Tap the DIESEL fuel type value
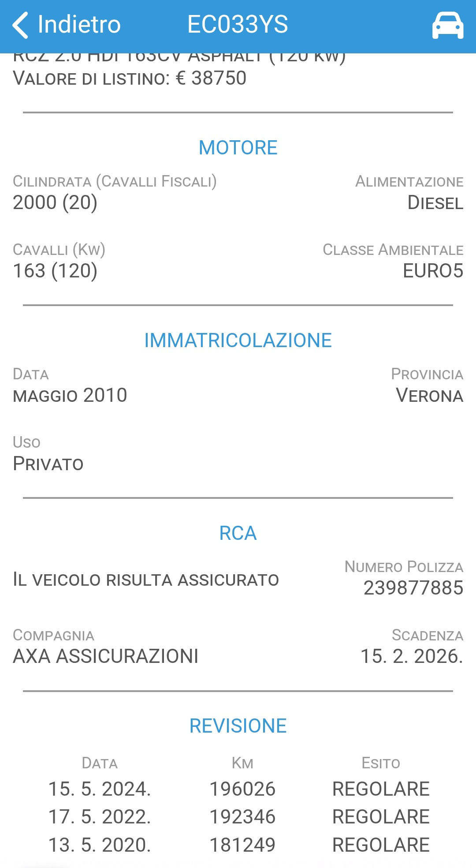This screenshot has width=476, height=868. point(435,203)
